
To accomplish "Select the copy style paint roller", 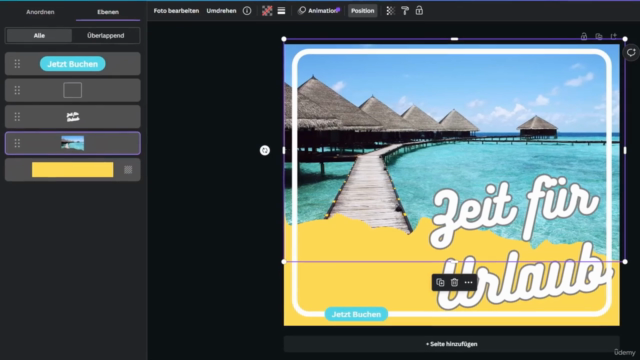I will point(405,11).
